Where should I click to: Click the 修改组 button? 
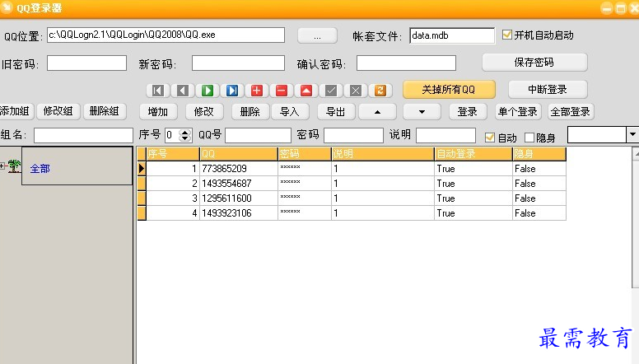click(58, 111)
